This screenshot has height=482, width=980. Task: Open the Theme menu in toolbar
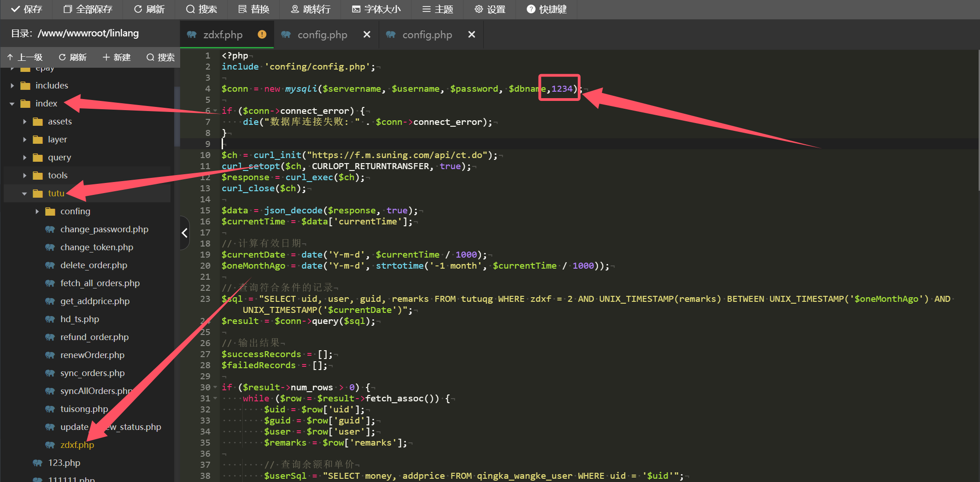click(x=438, y=9)
